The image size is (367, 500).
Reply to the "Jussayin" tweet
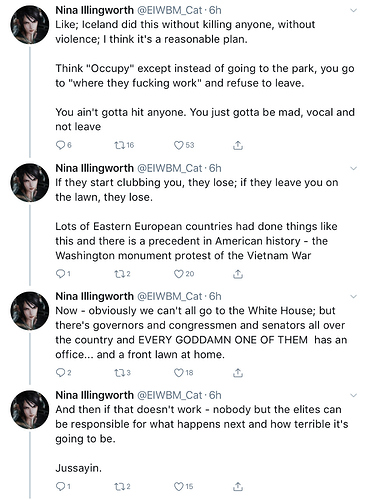pyautogui.click(x=60, y=487)
